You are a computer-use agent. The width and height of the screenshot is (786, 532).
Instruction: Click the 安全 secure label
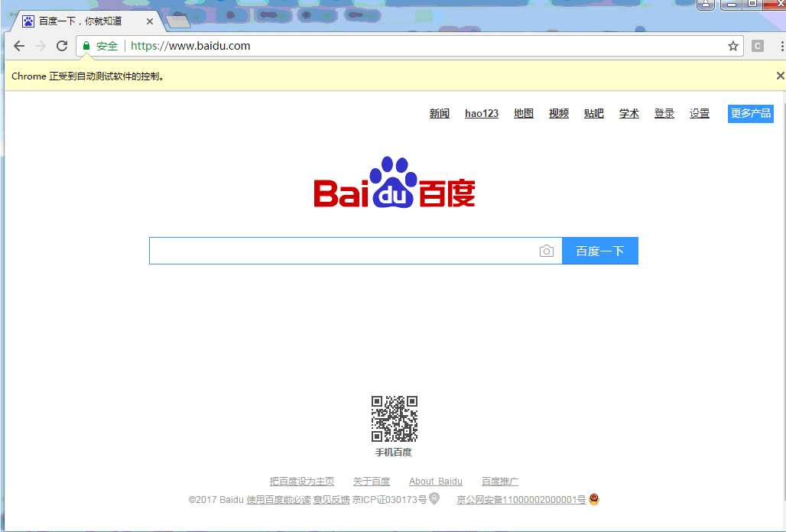(107, 46)
